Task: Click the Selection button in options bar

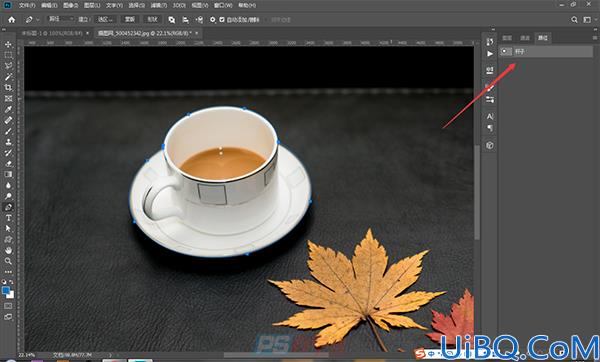Action: pos(105,19)
